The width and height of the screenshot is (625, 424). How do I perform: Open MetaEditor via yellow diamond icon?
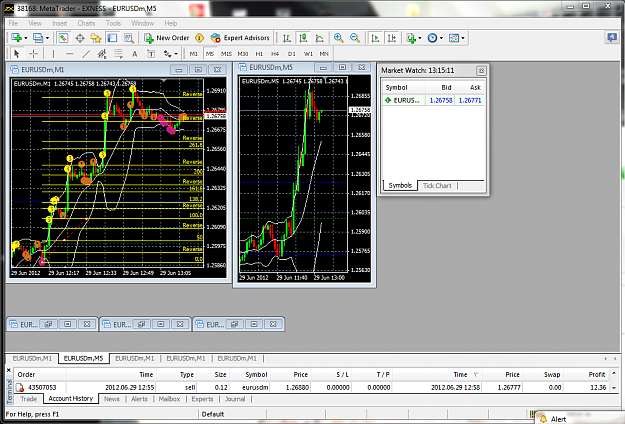[x=199, y=38]
